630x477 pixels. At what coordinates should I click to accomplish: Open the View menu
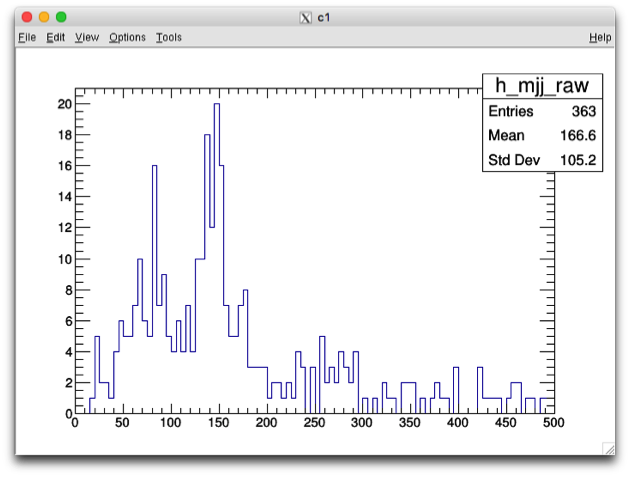pos(87,37)
